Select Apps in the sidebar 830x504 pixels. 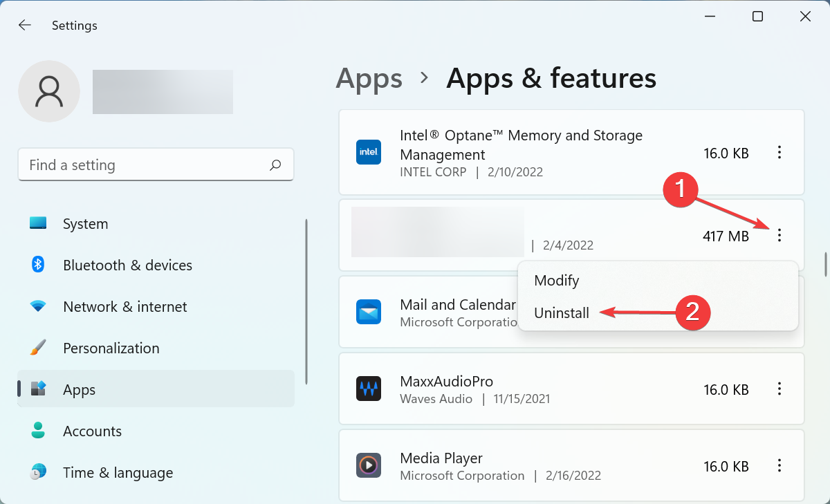(80, 390)
